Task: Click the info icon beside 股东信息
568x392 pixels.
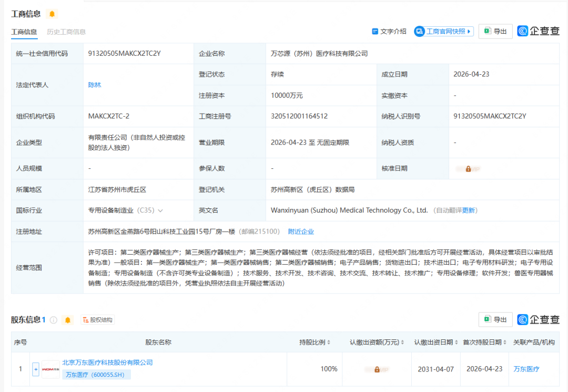Action: pos(54,320)
